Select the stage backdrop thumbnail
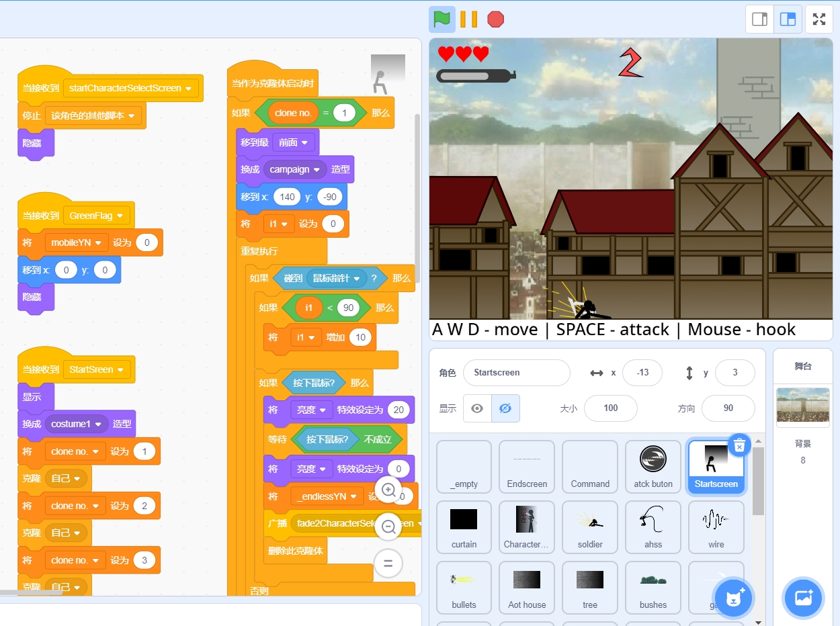The height and width of the screenshot is (626, 840). (803, 407)
